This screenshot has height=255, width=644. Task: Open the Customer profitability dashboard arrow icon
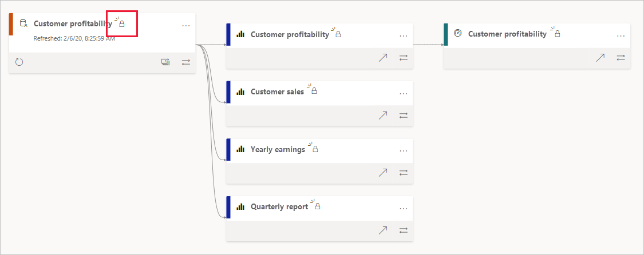pyautogui.click(x=600, y=58)
